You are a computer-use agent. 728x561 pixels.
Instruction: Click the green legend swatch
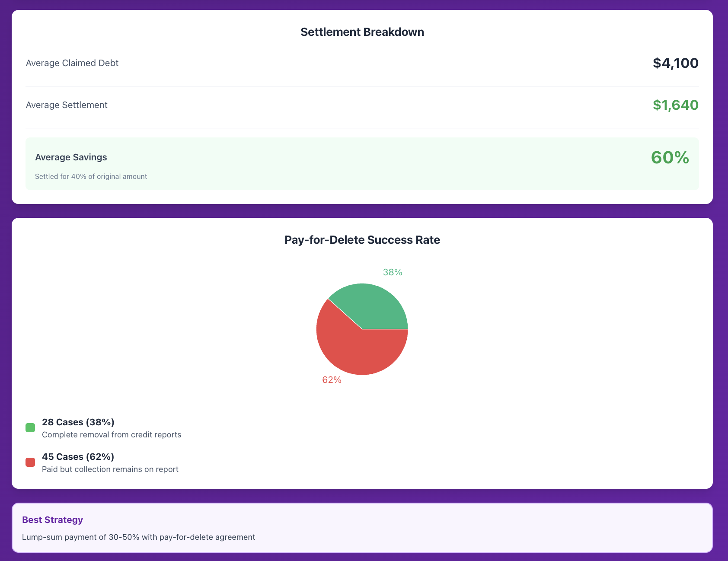tap(30, 428)
